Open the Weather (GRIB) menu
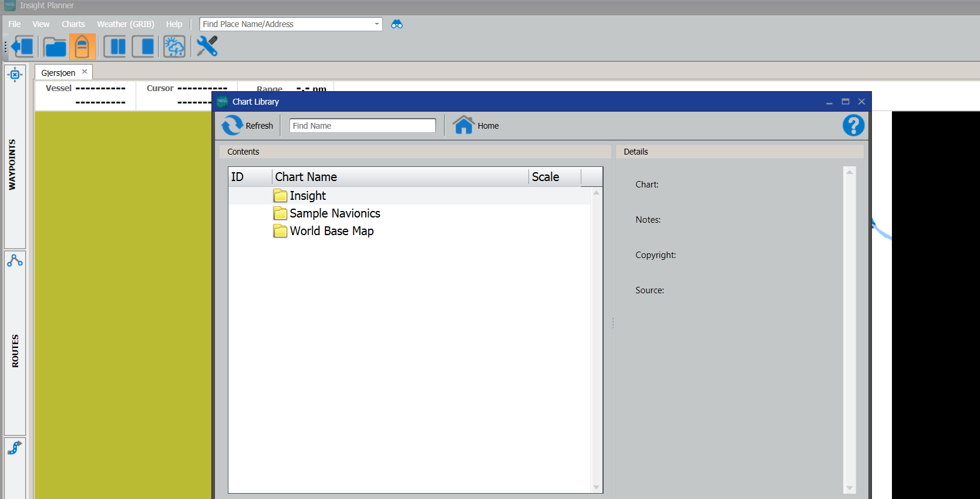This screenshot has width=980, height=499. [x=126, y=24]
